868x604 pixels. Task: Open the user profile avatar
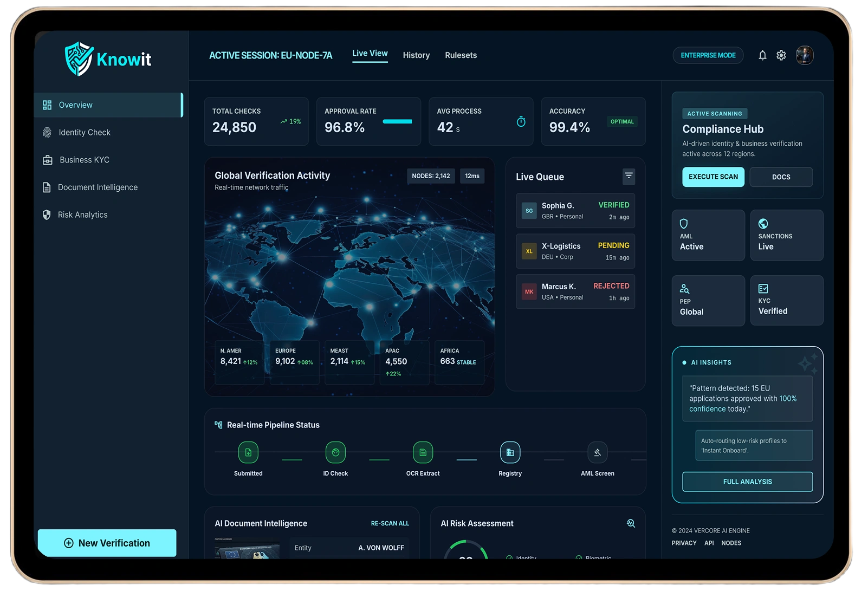pos(805,55)
